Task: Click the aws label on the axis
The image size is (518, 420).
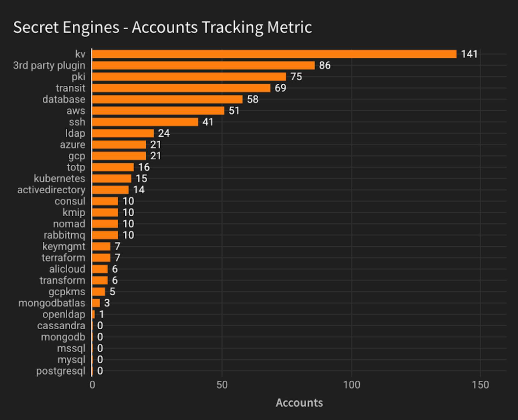Action: pyautogui.click(x=76, y=111)
